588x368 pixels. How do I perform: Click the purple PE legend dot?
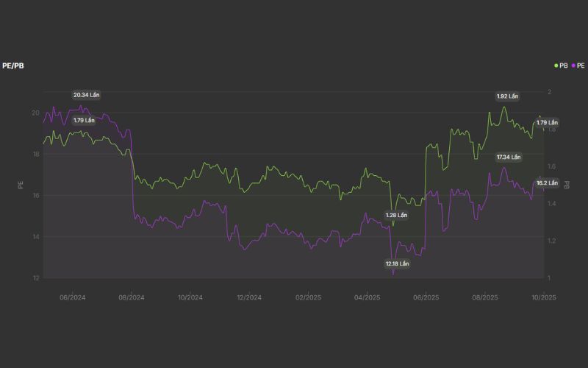tap(573, 66)
